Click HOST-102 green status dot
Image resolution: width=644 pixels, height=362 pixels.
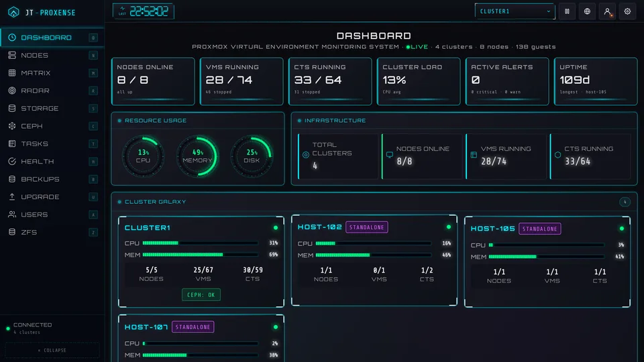pyautogui.click(x=449, y=227)
